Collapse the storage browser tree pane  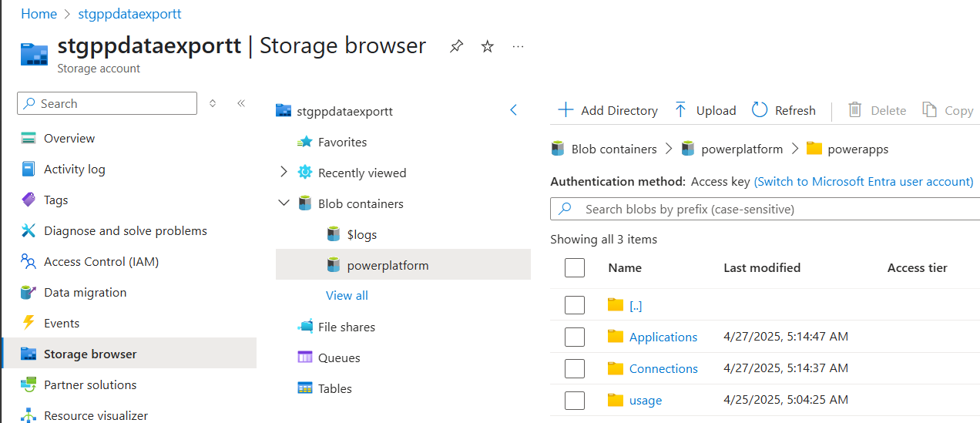tap(514, 110)
